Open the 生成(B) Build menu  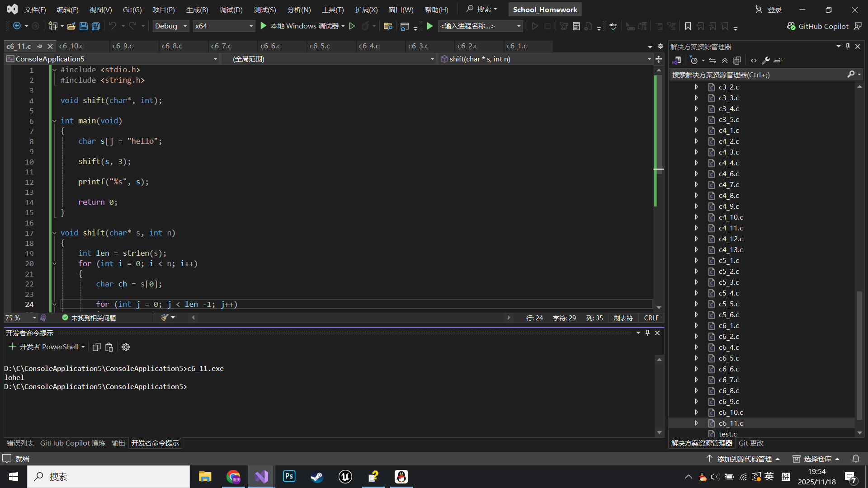[197, 9]
